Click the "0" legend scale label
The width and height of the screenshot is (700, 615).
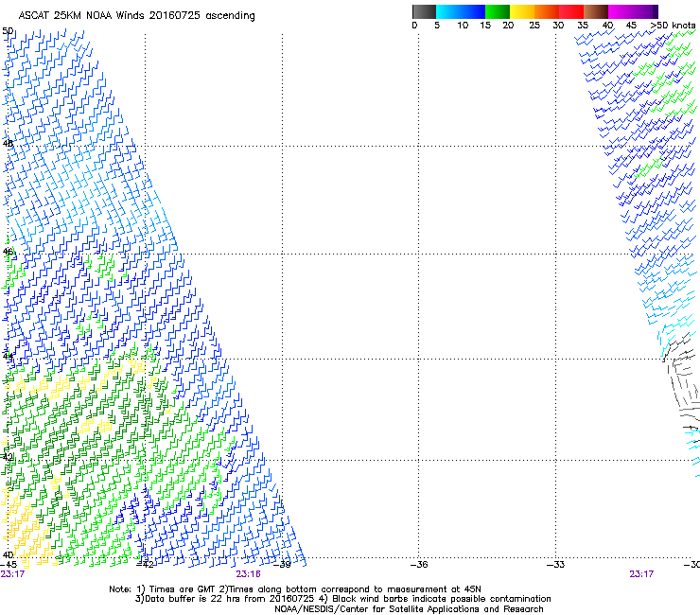pyautogui.click(x=414, y=26)
